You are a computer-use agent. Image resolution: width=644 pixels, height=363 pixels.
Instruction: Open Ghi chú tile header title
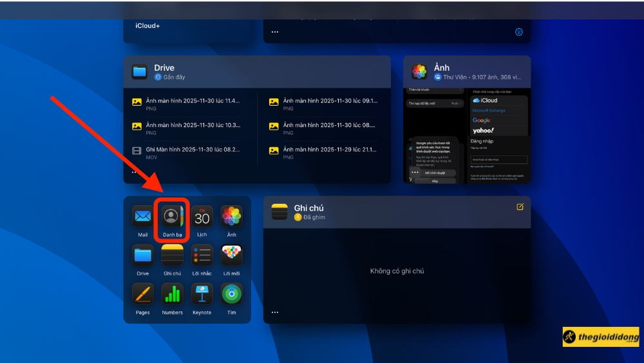pos(308,208)
